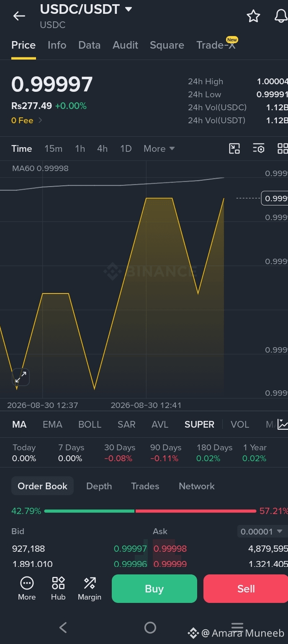This screenshot has height=644, width=288.
Task: Switch to the Depth tab
Action: (x=99, y=486)
